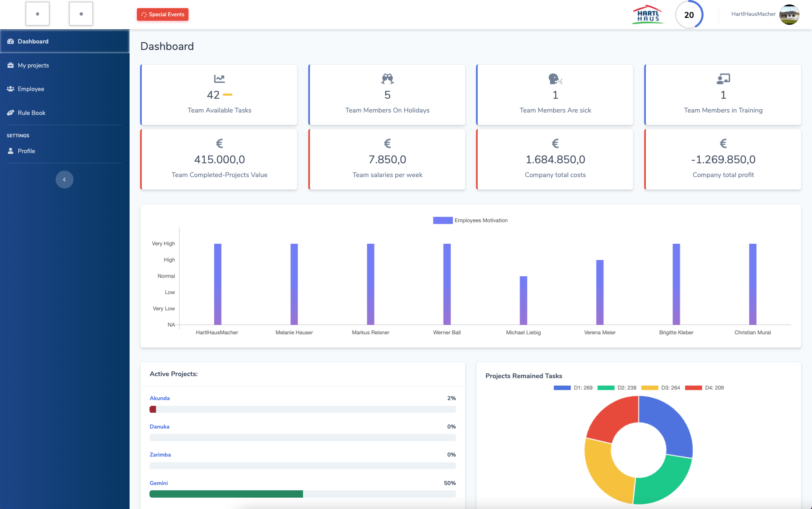Click the sick team member icon
Image resolution: width=812 pixels, height=509 pixels.
555,78
